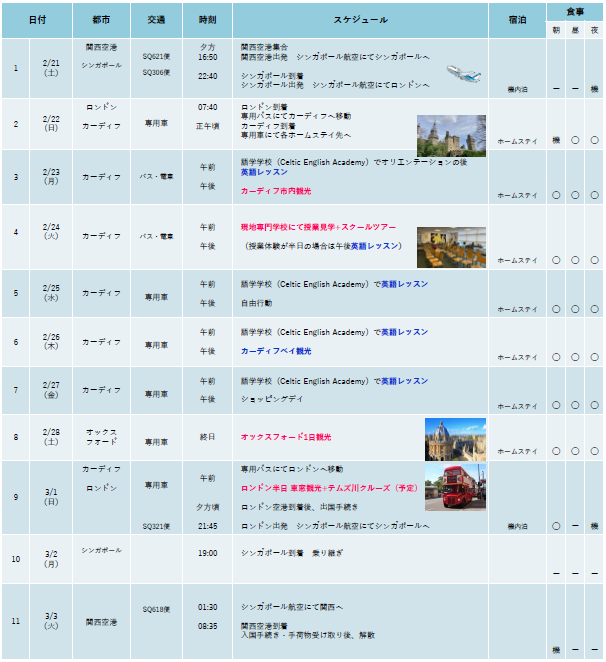This screenshot has width=606, height=662.
Task: Select the red London bus photo
Action: [x=455, y=488]
